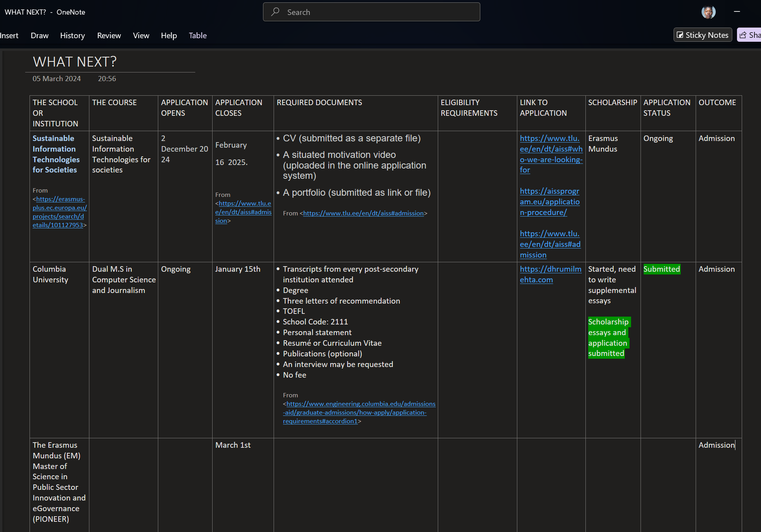
Task: Click CV (submitted as a separate file) bullet
Action: tap(352, 139)
